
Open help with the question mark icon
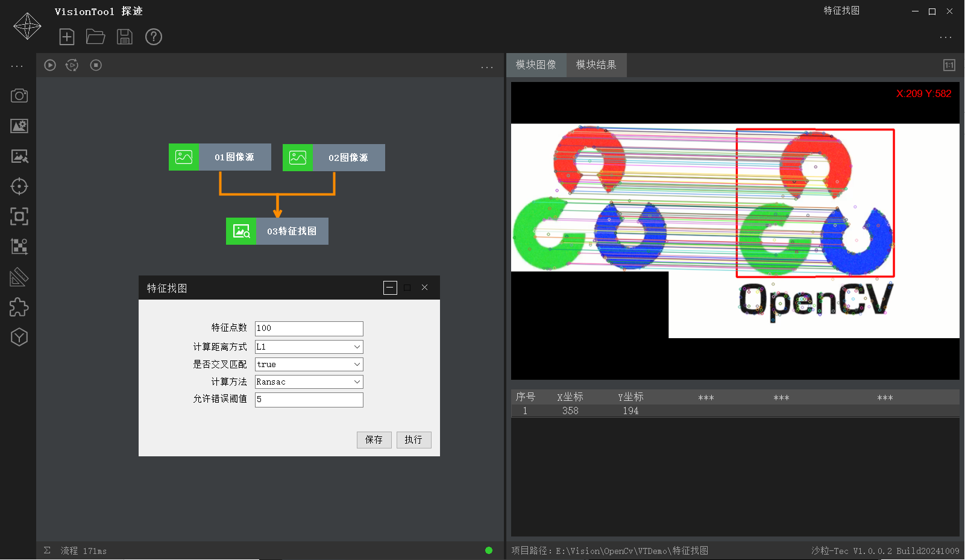154,37
